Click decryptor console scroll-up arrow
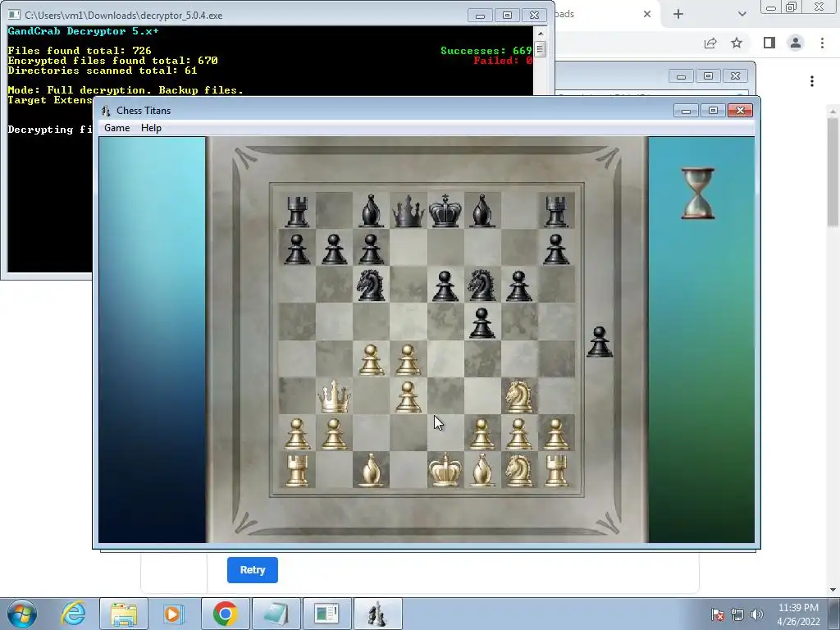Image resolution: width=840 pixels, height=630 pixels. tap(540, 33)
